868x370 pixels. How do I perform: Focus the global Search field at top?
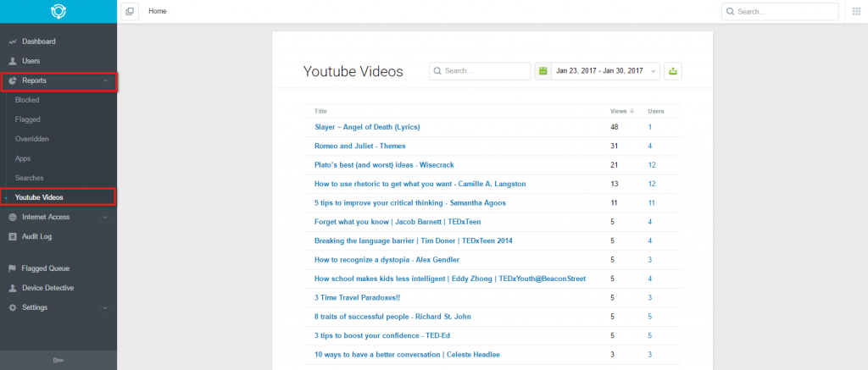click(780, 12)
